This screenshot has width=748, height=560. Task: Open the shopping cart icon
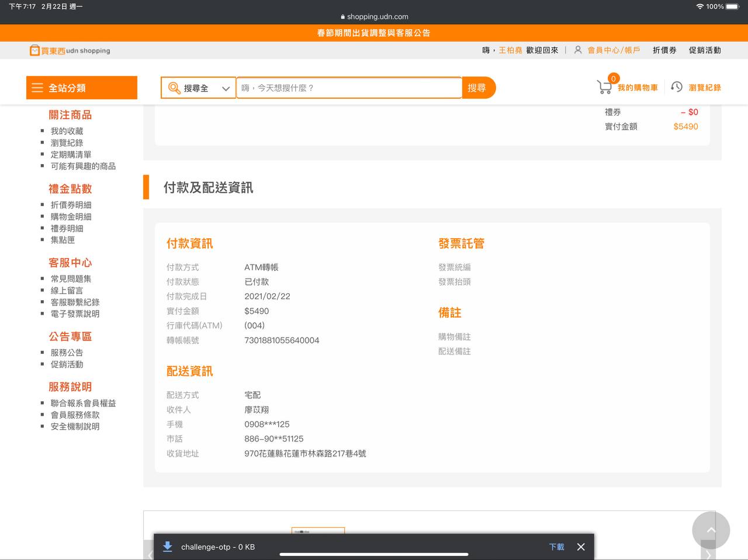click(x=604, y=88)
